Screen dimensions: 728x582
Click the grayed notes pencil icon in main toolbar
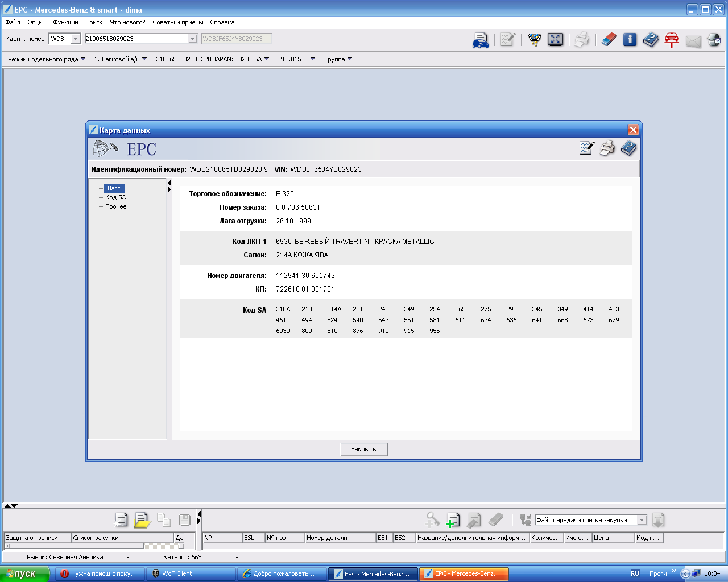[x=507, y=40]
